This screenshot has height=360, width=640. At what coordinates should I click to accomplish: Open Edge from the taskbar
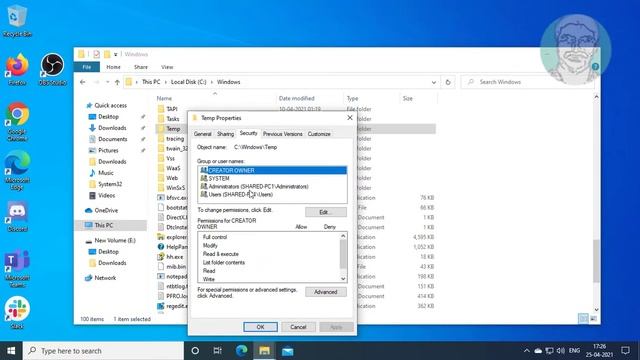242,351
